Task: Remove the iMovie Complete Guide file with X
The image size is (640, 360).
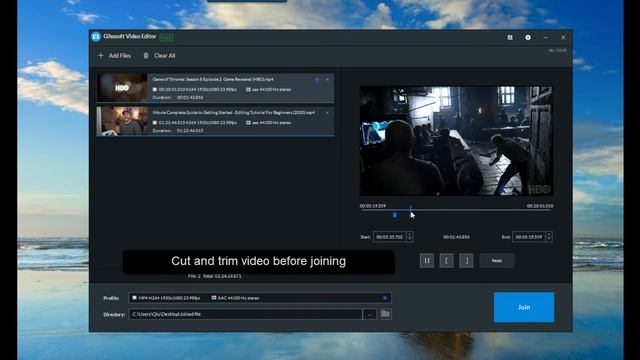Action: pyautogui.click(x=327, y=113)
